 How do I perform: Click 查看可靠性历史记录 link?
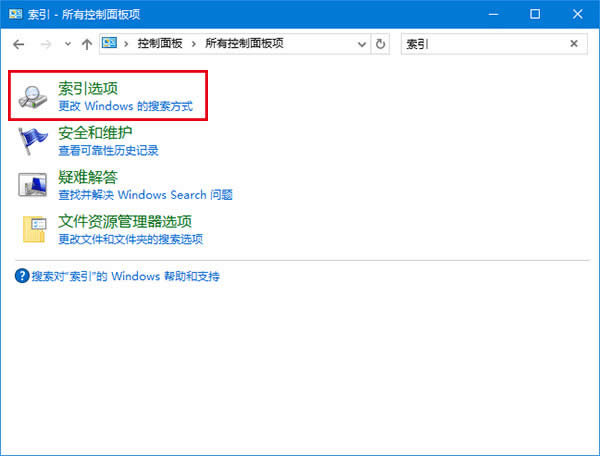coord(108,151)
